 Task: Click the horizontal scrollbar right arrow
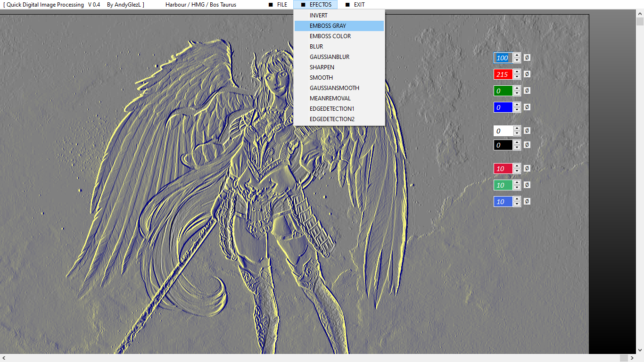coord(632,358)
